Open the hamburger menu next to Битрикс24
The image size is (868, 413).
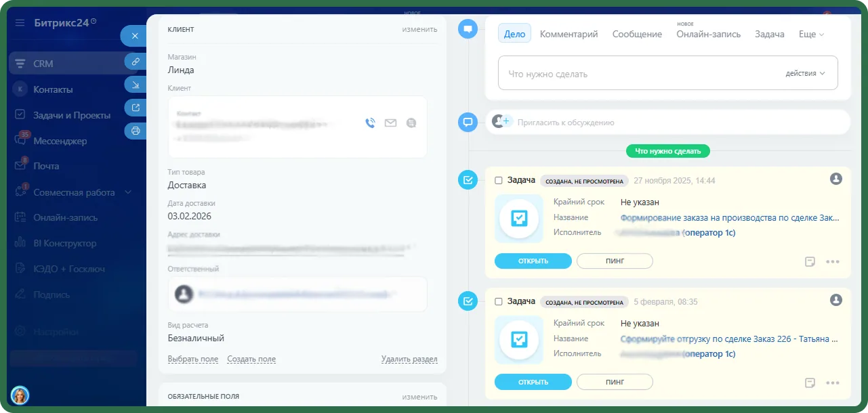tap(20, 22)
